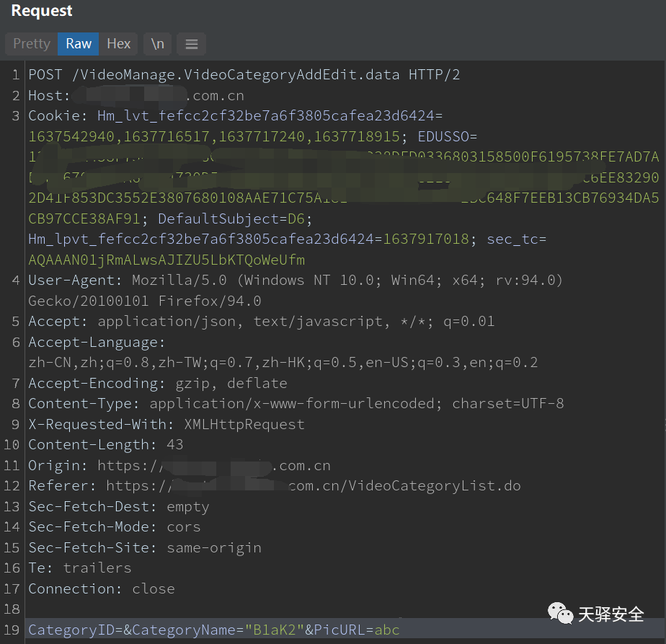Click the Connection close header line
Viewport: 666px width, 644px height.
pyautogui.click(x=101, y=589)
